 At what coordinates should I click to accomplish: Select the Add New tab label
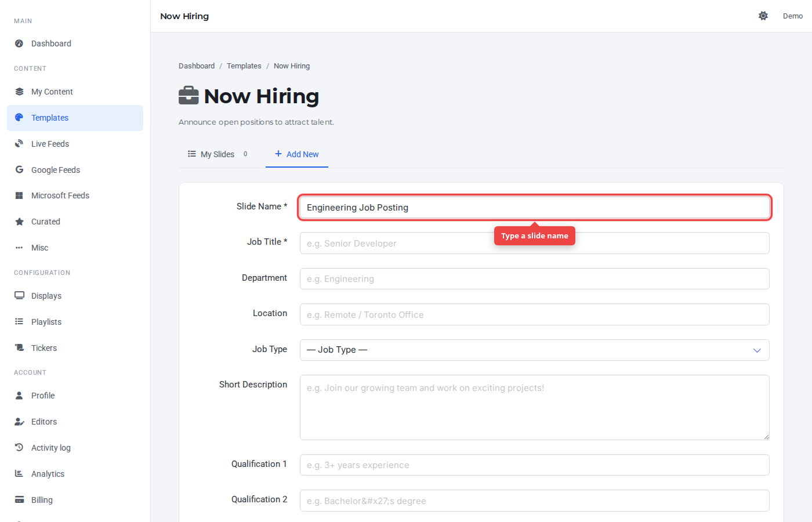pyautogui.click(x=303, y=154)
